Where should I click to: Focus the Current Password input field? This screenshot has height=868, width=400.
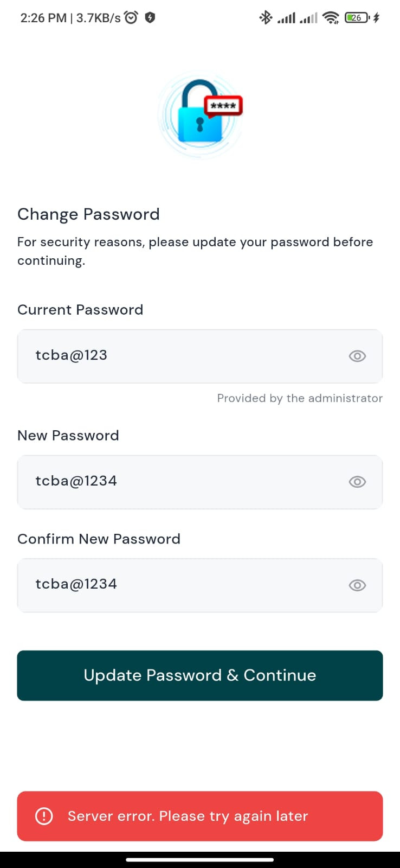point(200,356)
